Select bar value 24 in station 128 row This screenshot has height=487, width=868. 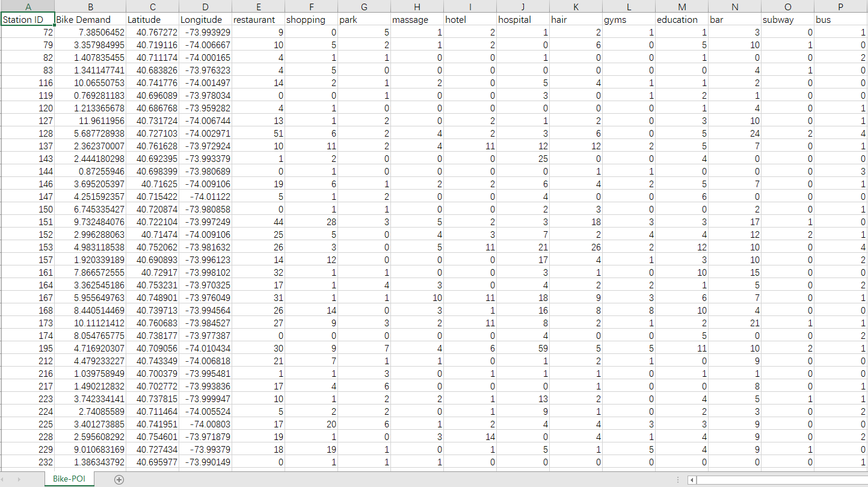coord(734,133)
